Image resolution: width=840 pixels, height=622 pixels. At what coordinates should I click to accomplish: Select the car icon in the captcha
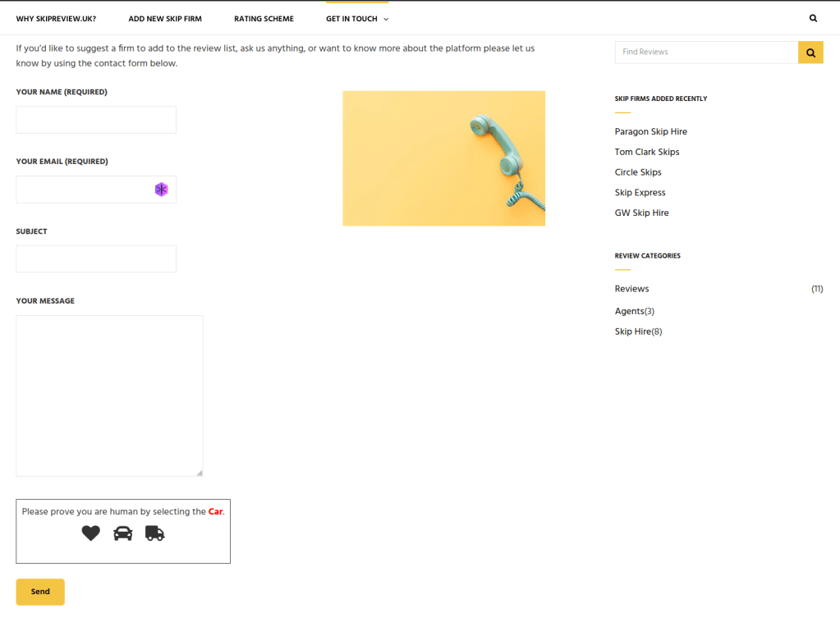[122, 533]
